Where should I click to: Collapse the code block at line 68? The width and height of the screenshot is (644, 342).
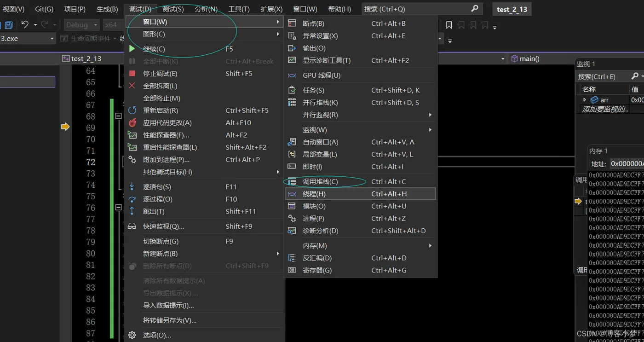point(118,116)
